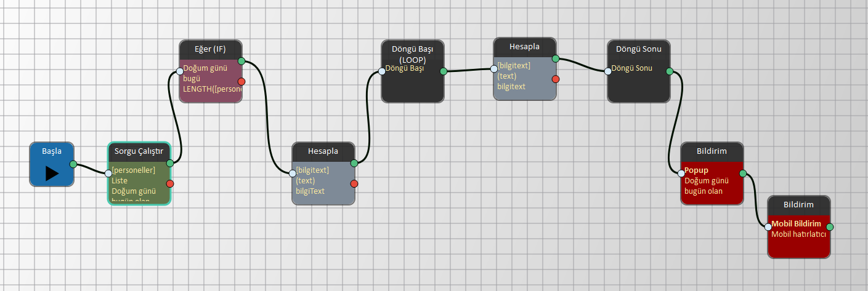Select the Mobil Bildirim node body
This screenshot has width=868, height=291.
click(798, 243)
